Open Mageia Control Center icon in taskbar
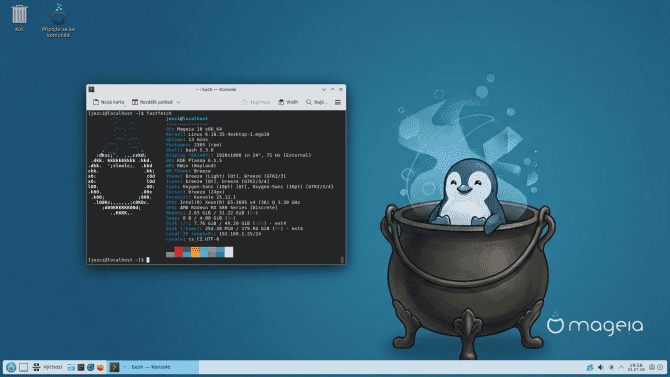Screen dimensions: 670x377 pos(91,367)
